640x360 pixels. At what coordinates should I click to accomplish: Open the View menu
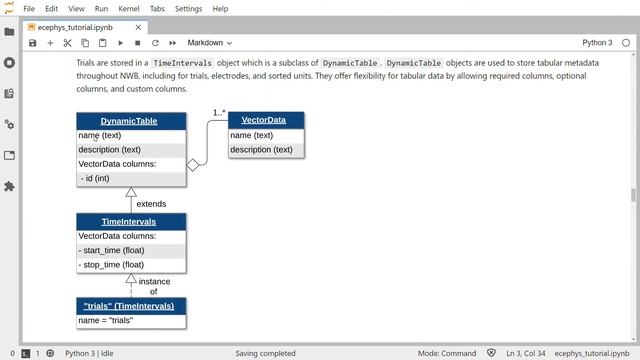(x=76, y=9)
